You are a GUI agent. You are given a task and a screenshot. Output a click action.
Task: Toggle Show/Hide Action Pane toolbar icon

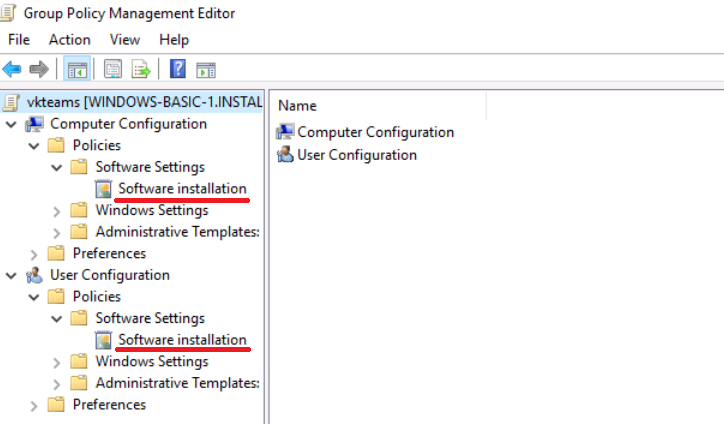[206, 69]
